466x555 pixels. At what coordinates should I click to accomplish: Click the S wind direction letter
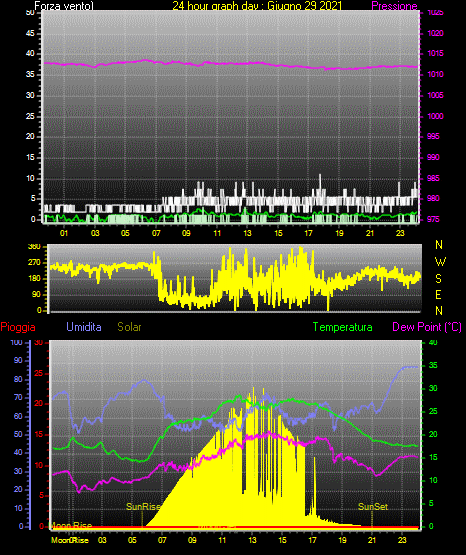[438, 279]
